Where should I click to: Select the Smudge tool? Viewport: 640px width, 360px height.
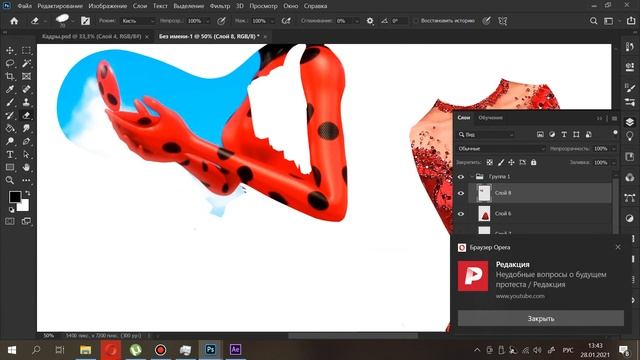point(26,129)
